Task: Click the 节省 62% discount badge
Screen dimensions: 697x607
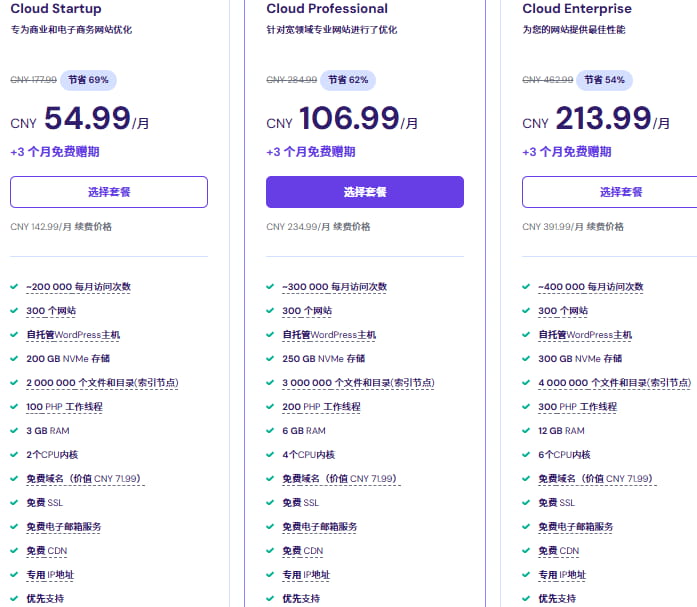Action: point(345,80)
